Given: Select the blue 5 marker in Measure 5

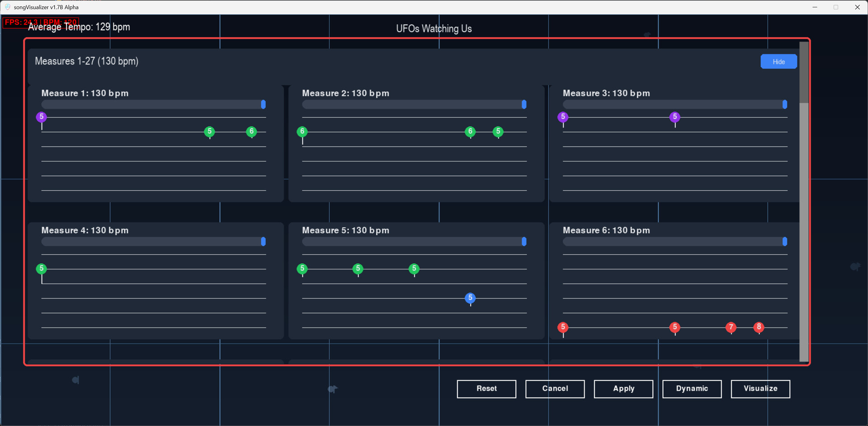Looking at the screenshot, I should point(470,298).
